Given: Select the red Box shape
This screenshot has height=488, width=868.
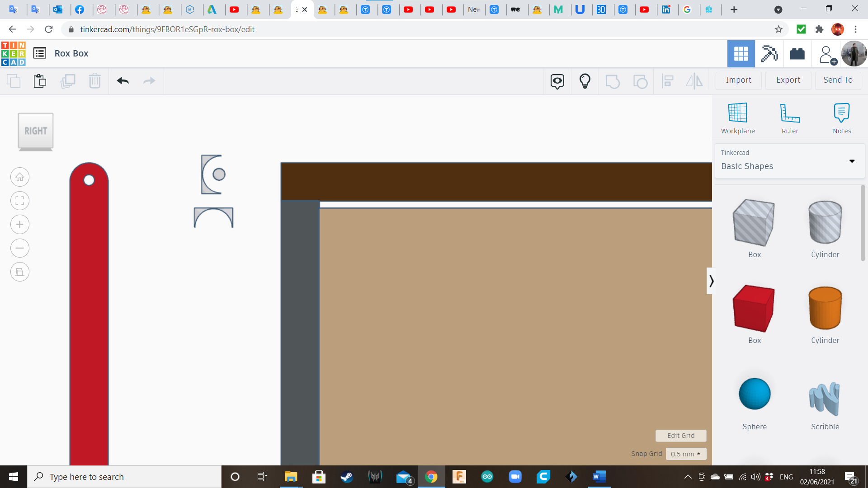Looking at the screenshot, I should pos(754,309).
